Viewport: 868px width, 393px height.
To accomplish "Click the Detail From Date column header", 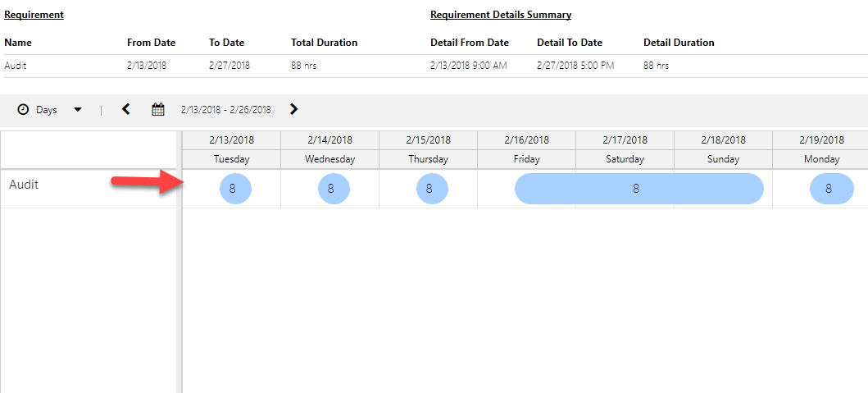I will [x=469, y=43].
